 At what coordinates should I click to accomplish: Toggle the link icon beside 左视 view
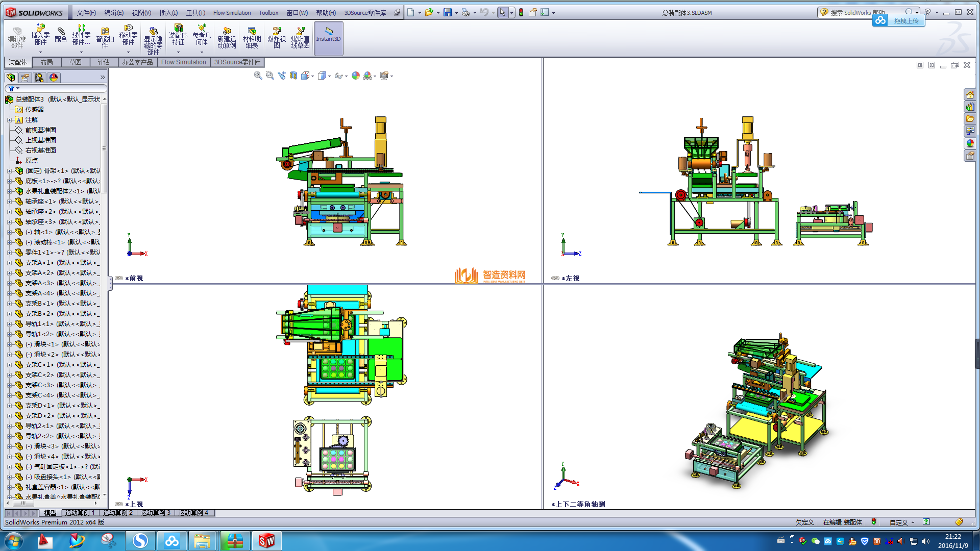(x=555, y=278)
